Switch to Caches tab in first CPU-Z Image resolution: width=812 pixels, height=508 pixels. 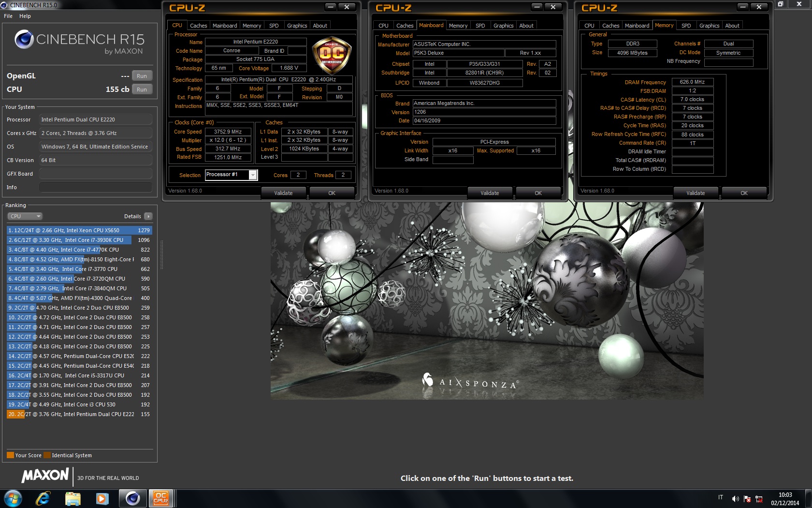click(198, 26)
